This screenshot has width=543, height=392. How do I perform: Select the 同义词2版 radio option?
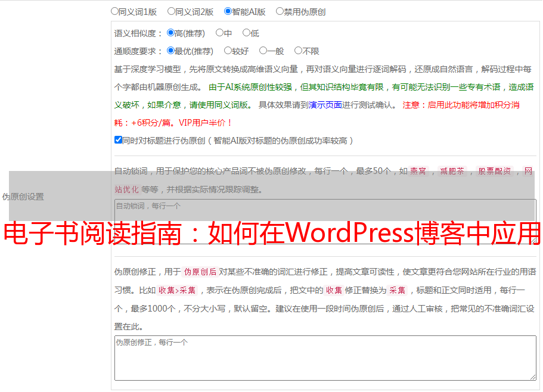pos(171,11)
